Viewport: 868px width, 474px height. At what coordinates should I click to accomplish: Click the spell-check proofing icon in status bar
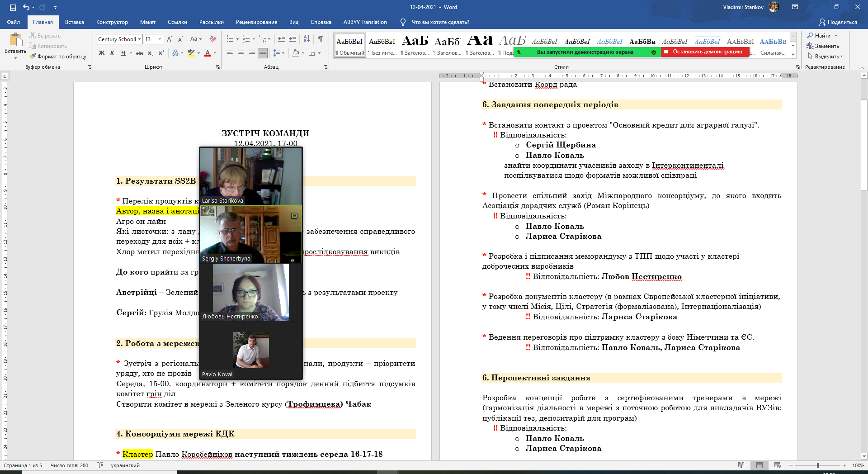(100, 465)
